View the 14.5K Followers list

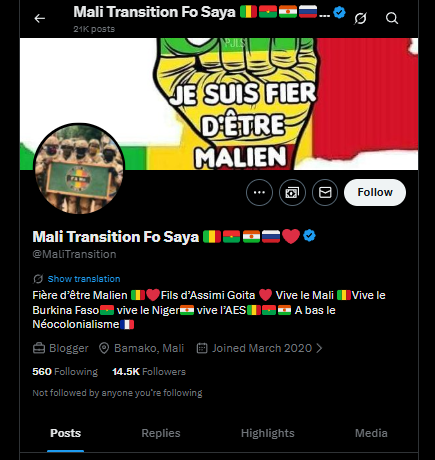coord(149,372)
